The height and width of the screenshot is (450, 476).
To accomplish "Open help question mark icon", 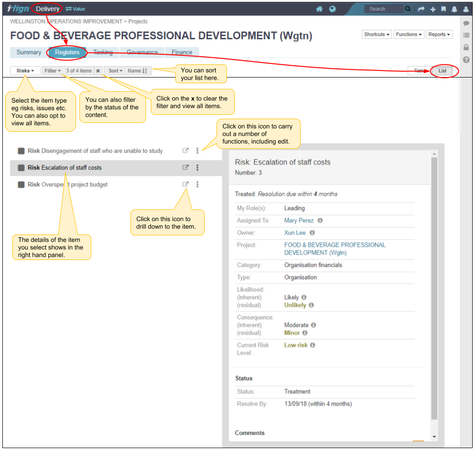I will click(466, 60).
